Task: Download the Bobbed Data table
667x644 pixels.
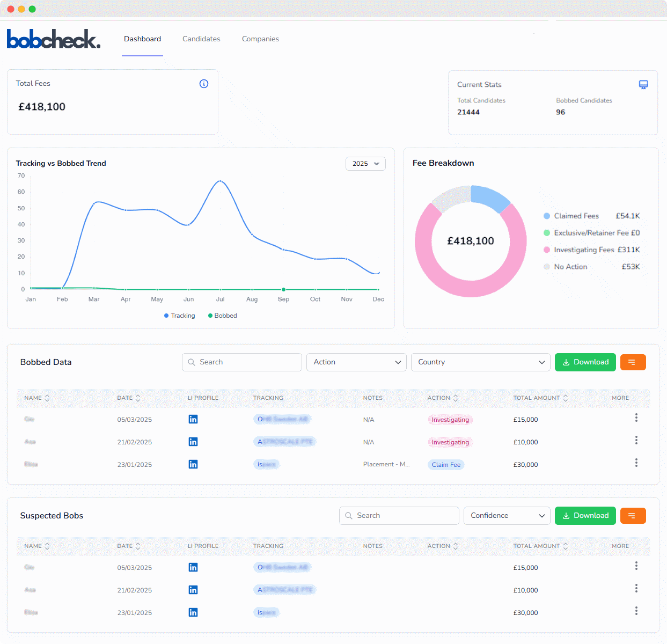Action: pos(585,362)
